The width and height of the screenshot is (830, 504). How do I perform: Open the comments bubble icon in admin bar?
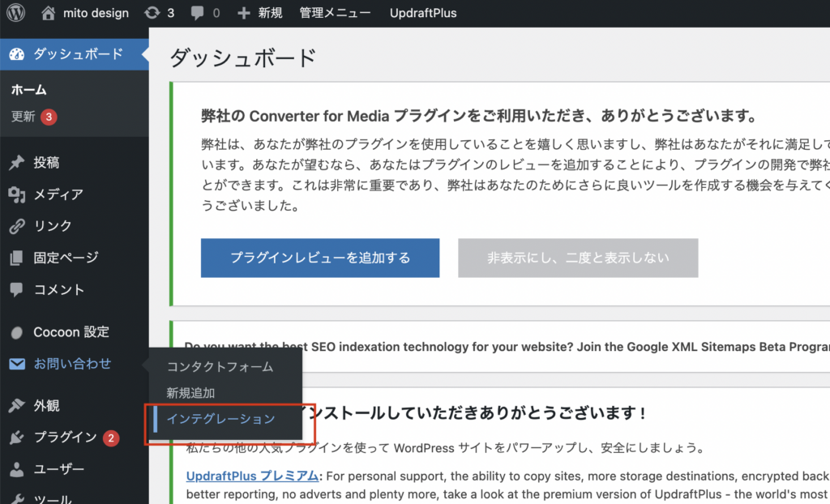(198, 13)
